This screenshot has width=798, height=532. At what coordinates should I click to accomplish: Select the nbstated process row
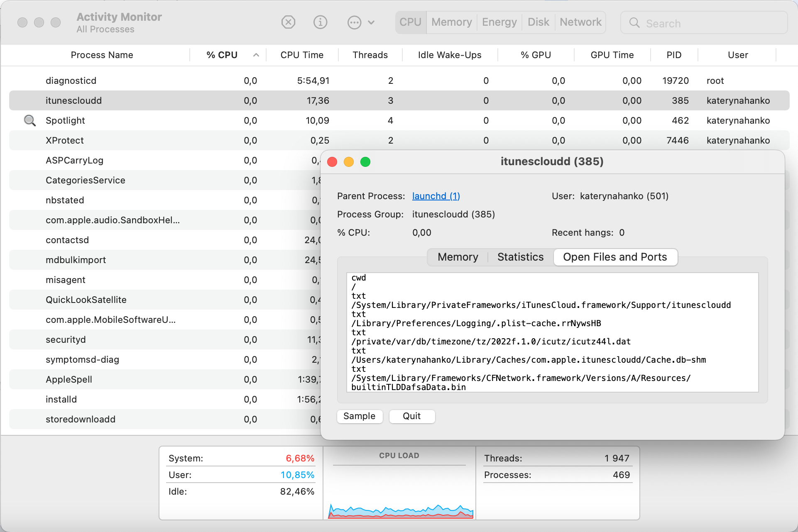click(165, 200)
